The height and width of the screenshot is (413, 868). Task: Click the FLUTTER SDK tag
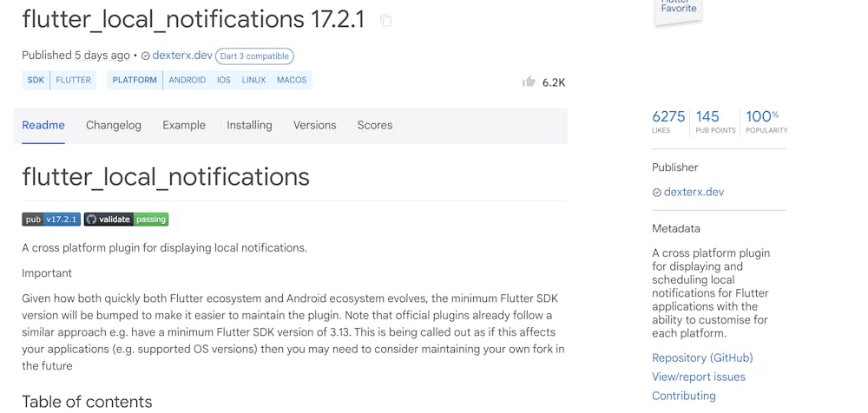[x=74, y=80]
